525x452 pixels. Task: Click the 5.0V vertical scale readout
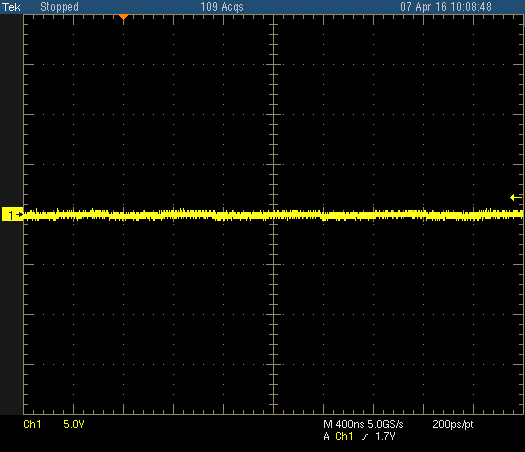pos(74,425)
